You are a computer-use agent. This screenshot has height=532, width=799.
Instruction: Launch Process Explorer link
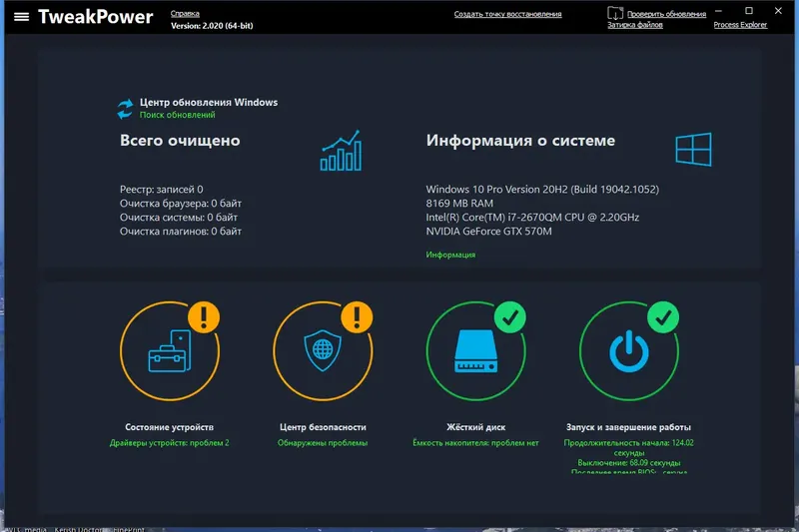[x=740, y=24]
